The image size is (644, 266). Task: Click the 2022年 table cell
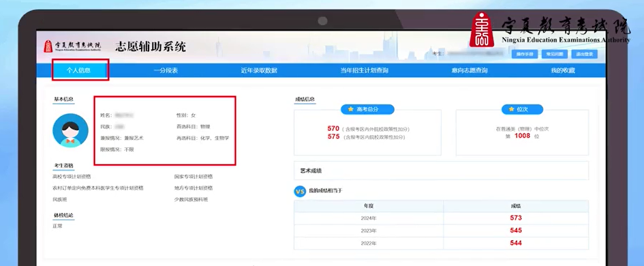click(369, 243)
